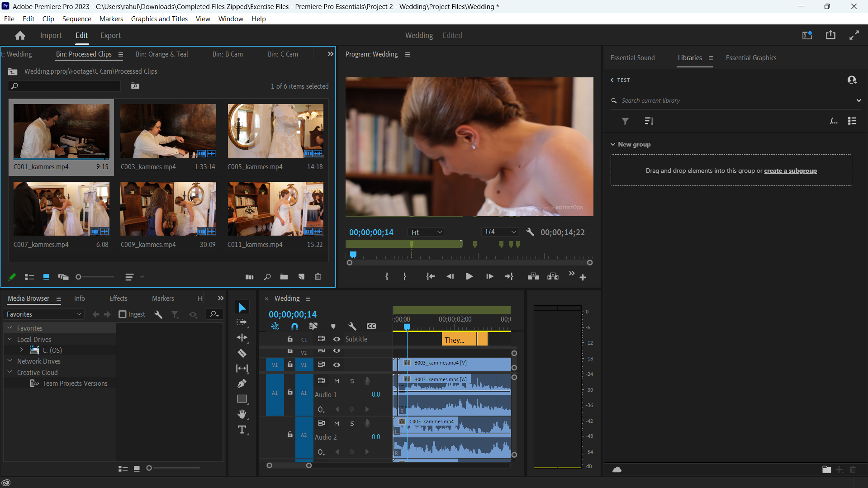Viewport: 868px width, 488px height.
Task: Show overflow tabs in Project panel
Action: [x=330, y=54]
